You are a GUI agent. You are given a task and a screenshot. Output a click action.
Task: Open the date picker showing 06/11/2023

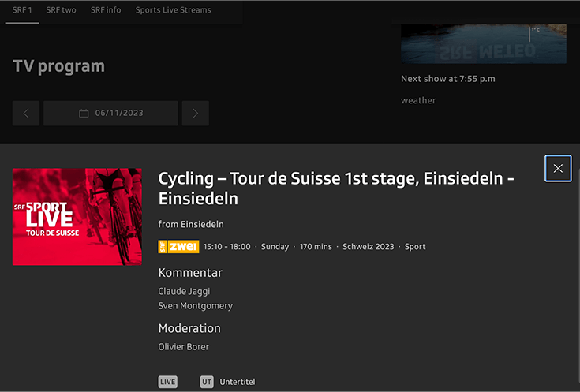[x=110, y=113]
